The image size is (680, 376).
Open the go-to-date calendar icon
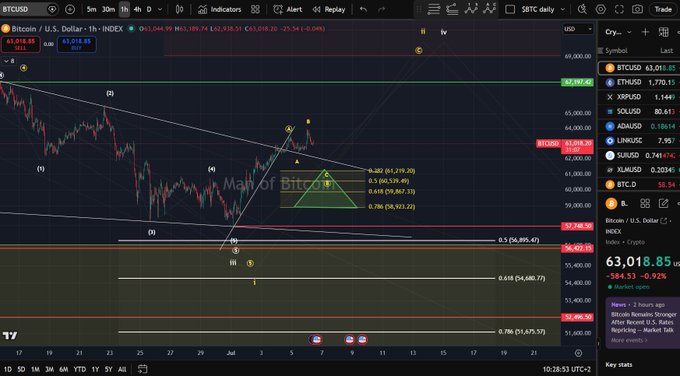pyautogui.click(x=142, y=369)
